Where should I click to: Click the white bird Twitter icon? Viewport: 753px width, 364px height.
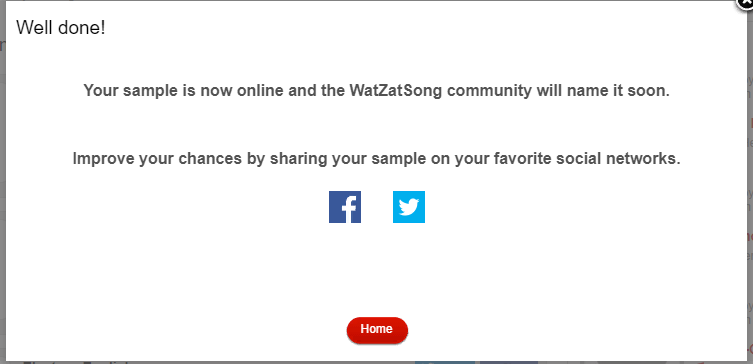coord(409,207)
